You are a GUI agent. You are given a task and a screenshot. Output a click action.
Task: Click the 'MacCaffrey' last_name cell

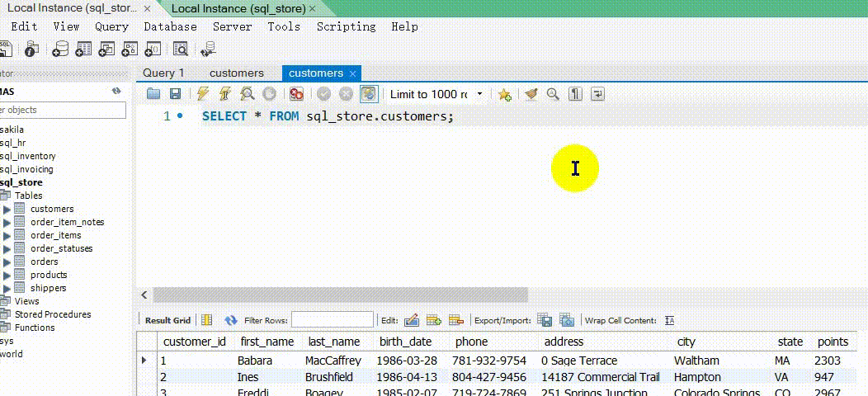click(x=333, y=361)
